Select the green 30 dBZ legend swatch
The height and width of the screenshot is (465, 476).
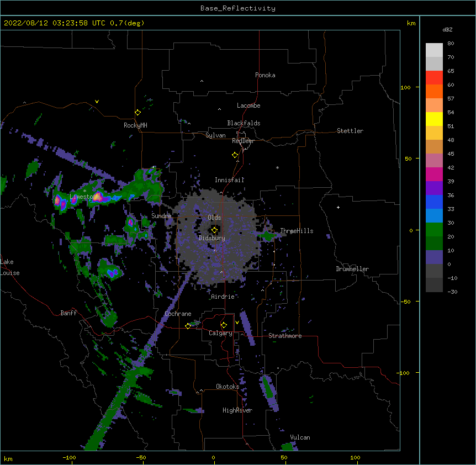434,230
